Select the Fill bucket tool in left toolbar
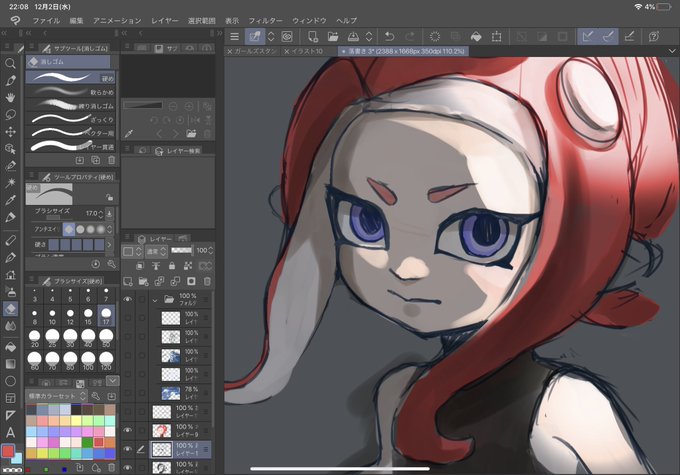 10,347
